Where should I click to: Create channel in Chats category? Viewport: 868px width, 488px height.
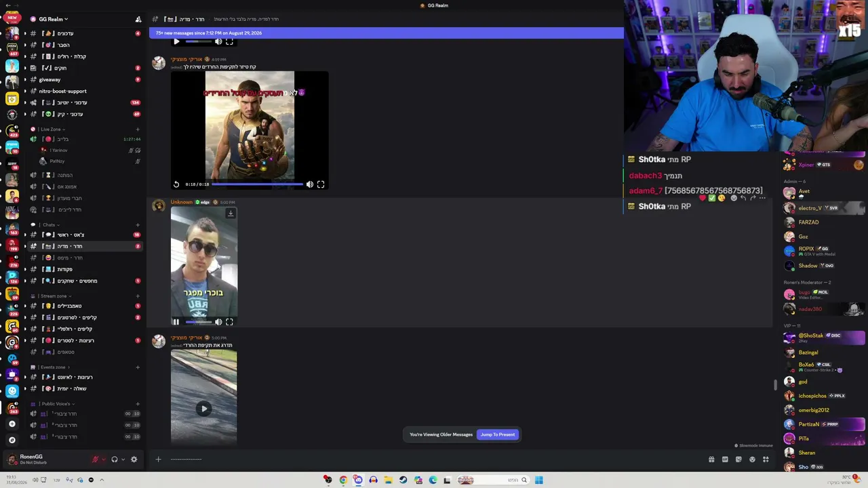pos(138,225)
